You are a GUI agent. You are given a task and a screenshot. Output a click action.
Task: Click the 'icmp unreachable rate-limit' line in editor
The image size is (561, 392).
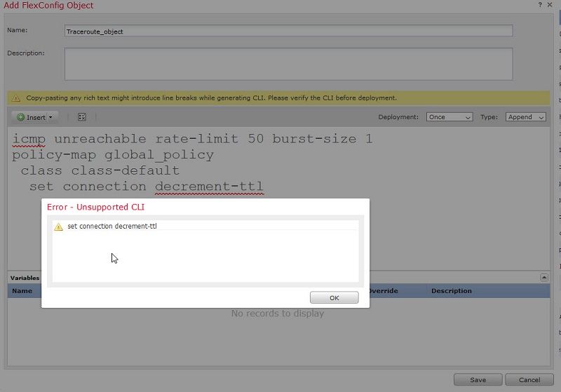point(192,139)
